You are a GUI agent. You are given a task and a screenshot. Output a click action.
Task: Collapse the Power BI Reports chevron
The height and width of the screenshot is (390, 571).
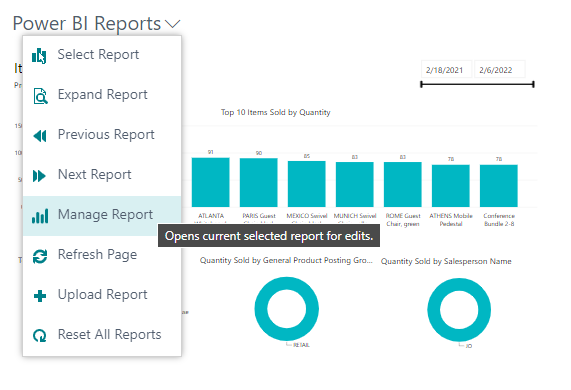click(x=173, y=24)
